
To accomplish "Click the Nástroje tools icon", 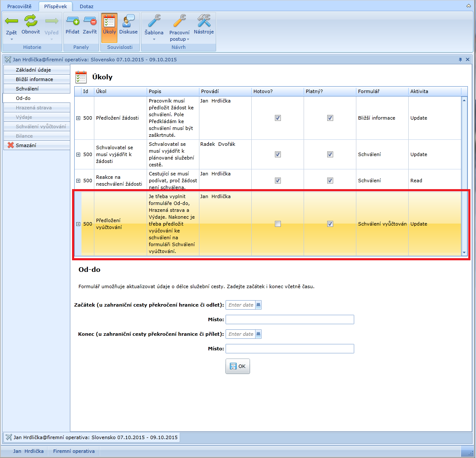I will pos(204,21).
